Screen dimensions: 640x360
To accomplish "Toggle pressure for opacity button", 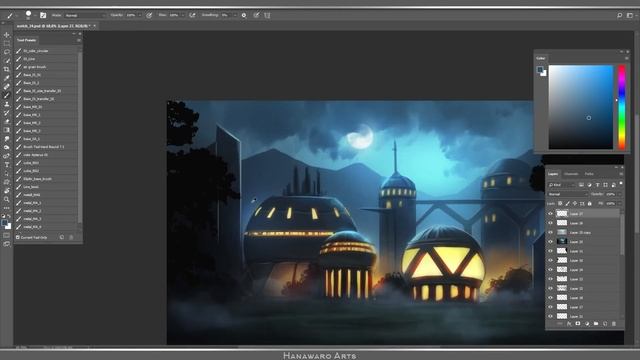I will coord(149,15).
